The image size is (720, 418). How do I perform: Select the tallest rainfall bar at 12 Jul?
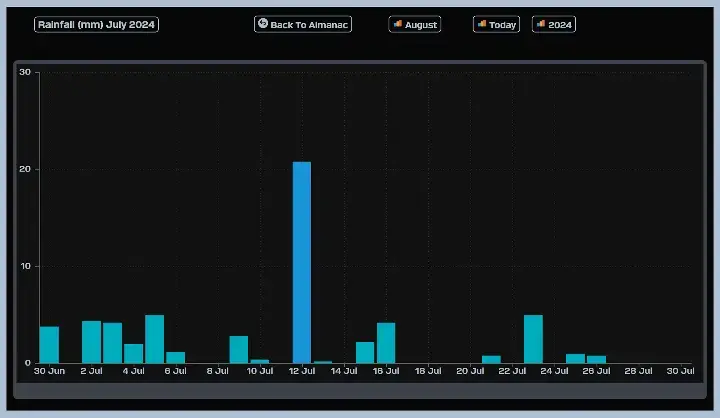(x=301, y=262)
